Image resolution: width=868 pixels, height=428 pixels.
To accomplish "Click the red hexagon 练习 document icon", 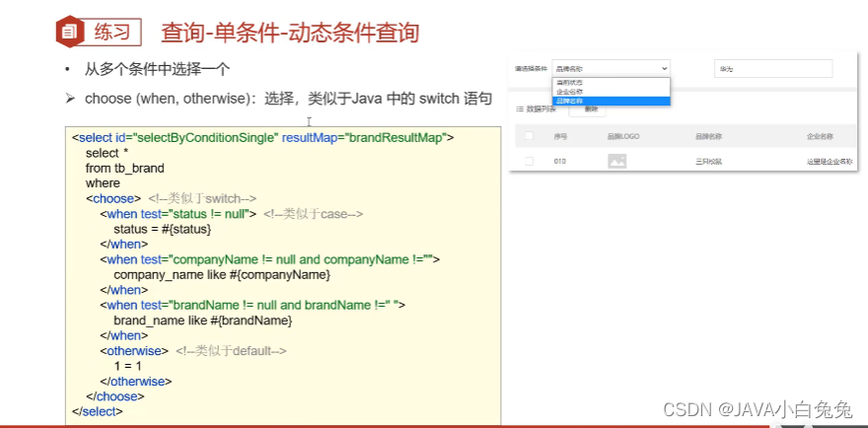I will coord(69,33).
